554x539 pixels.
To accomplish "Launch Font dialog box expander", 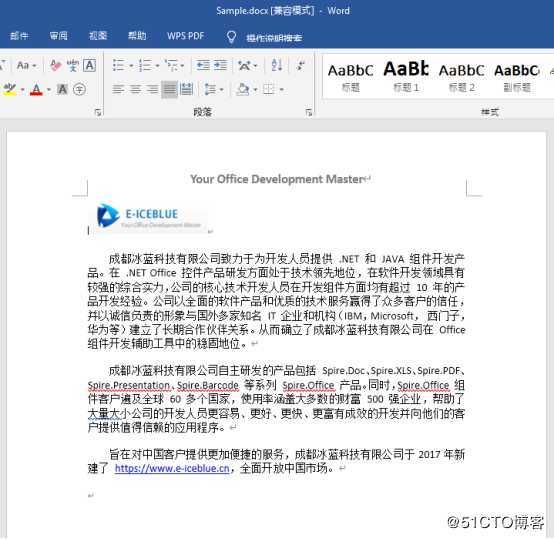I will click(x=98, y=113).
